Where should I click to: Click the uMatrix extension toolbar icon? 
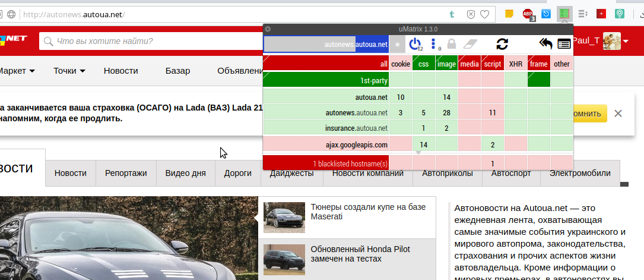click(564, 13)
